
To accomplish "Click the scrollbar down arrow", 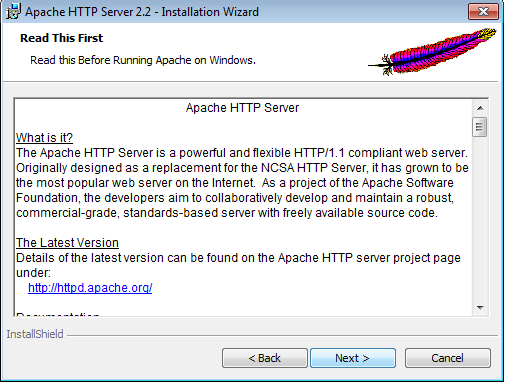I will [480, 307].
